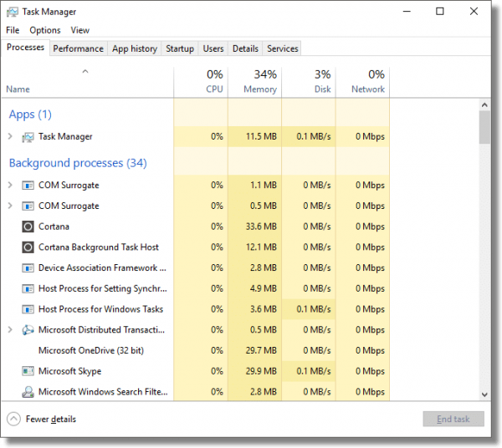Open the View menu
Image resolution: width=502 pixels, height=448 pixels.
80,30
